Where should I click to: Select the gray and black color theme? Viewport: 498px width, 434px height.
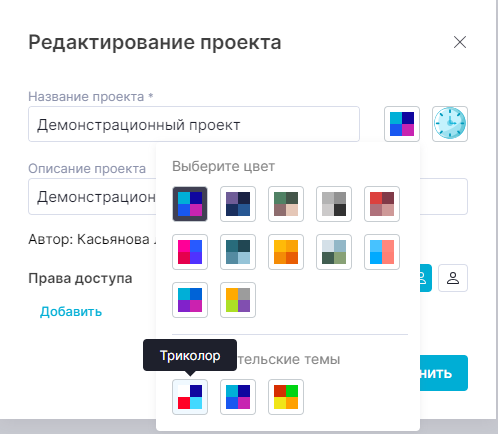[x=334, y=204]
